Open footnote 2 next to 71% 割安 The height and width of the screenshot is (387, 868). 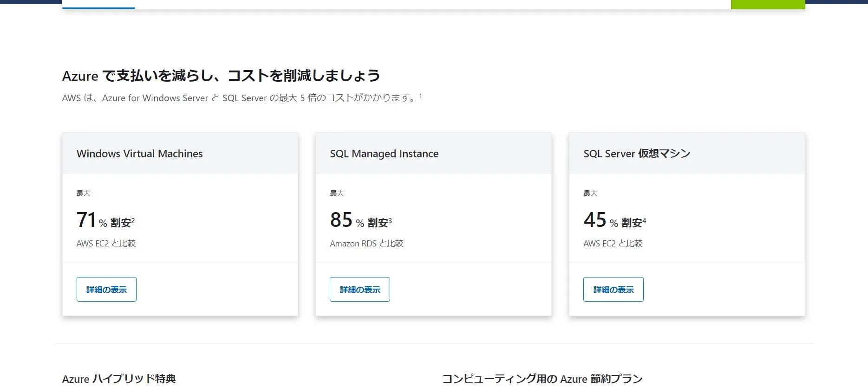point(133,221)
